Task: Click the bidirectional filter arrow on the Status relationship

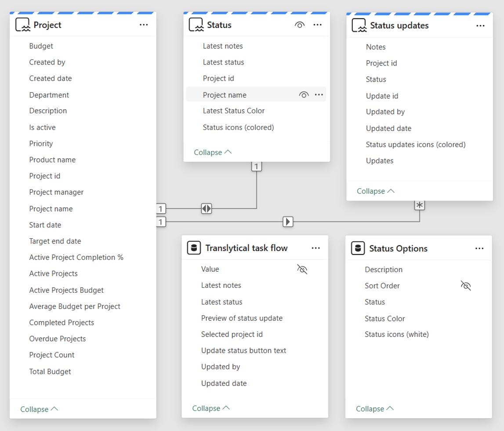Action: click(207, 209)
